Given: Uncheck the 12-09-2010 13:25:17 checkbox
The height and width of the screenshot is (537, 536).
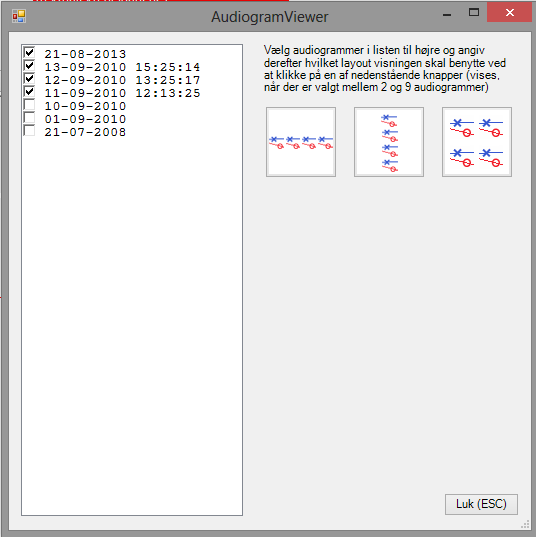Looking at the screenshot, I should [x=29, y=79].
